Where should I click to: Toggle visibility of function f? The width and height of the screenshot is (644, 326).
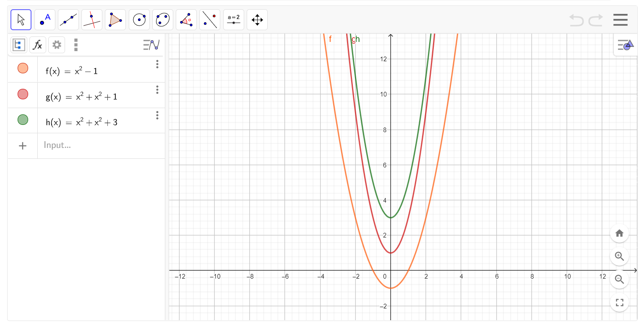pos(23,68)
